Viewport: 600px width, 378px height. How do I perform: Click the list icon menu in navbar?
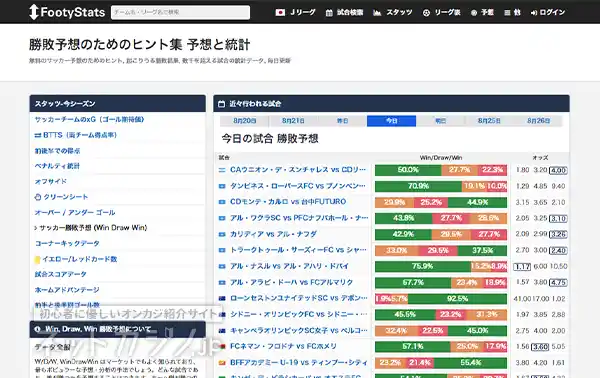click(x=507, y=13)
